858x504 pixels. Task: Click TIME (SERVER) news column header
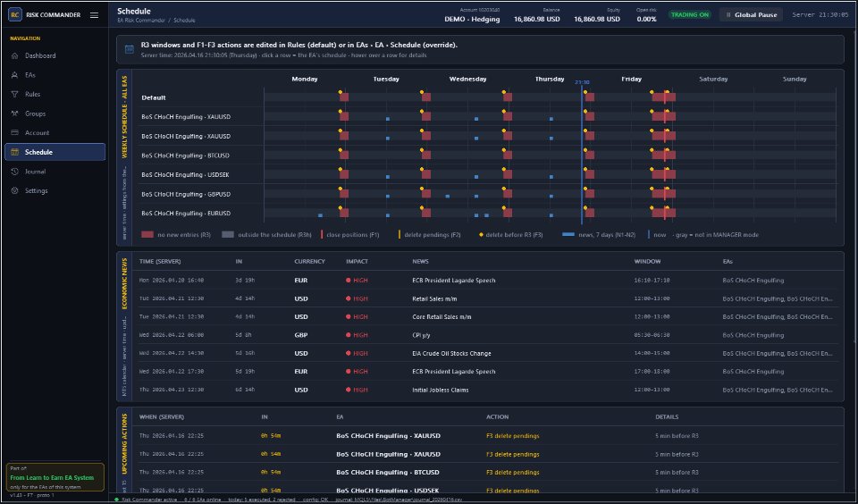(x=160, y=262)
